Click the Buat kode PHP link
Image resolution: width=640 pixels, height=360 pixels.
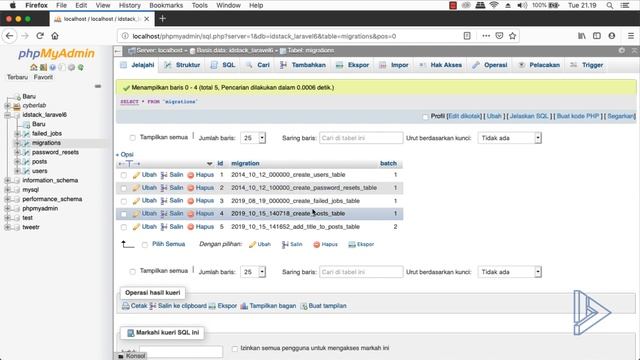(x=578, y=116)
